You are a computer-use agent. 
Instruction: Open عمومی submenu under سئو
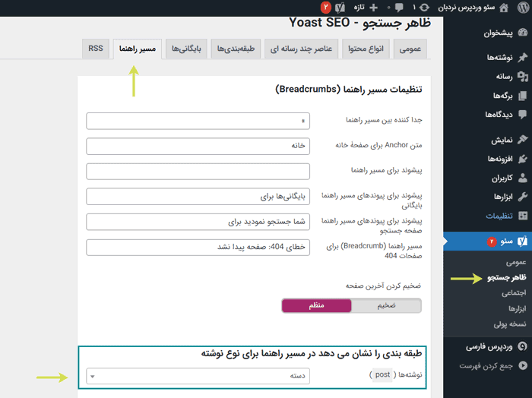(x=516, y=262)
